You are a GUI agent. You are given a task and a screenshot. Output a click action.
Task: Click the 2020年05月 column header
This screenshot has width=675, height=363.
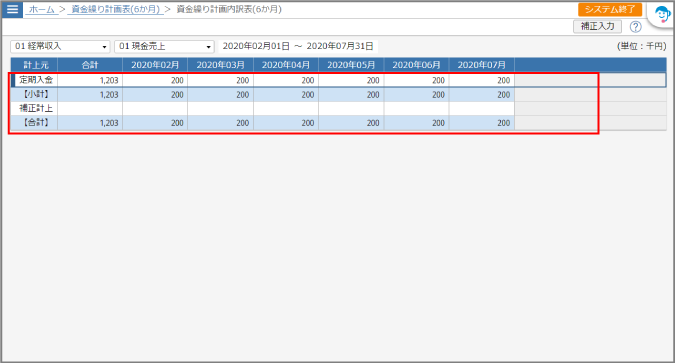pyautogui.click(x=351, y=65)
